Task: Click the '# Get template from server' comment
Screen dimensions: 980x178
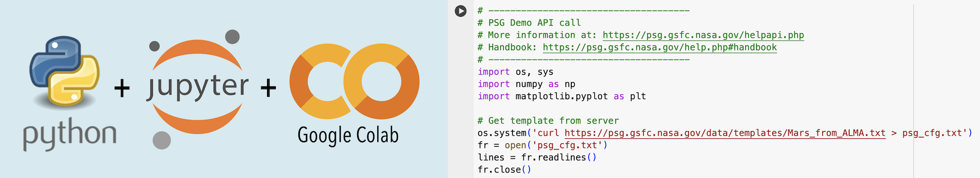Action: [548, 121]
